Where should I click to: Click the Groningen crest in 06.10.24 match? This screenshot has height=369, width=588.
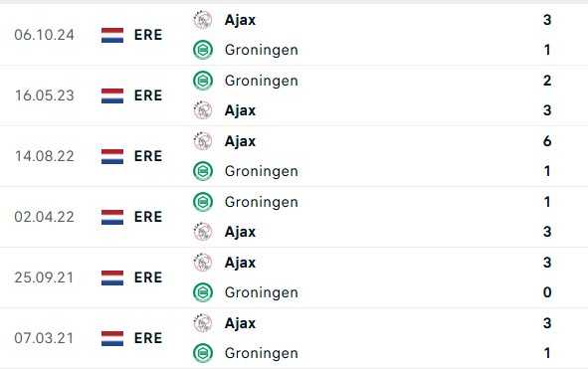203,50
